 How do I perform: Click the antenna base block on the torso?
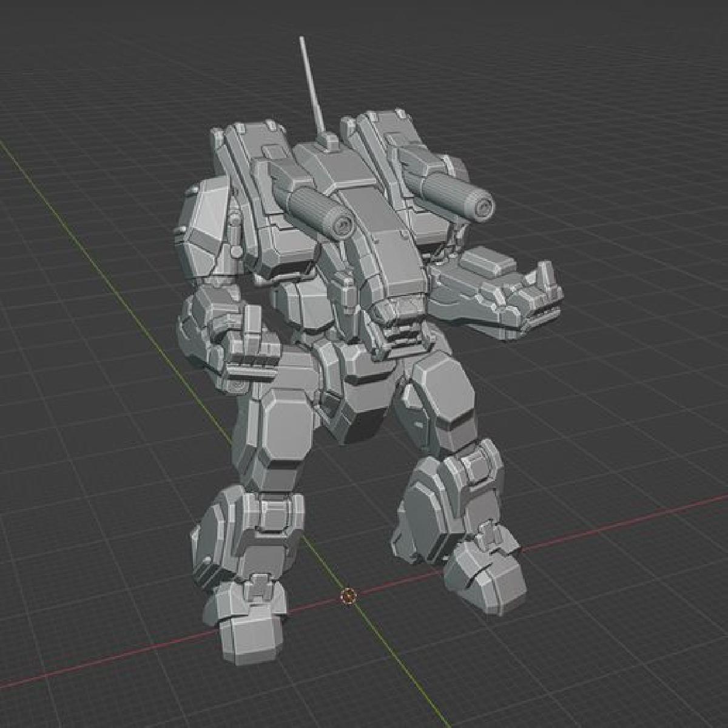(x=328, y=143)
